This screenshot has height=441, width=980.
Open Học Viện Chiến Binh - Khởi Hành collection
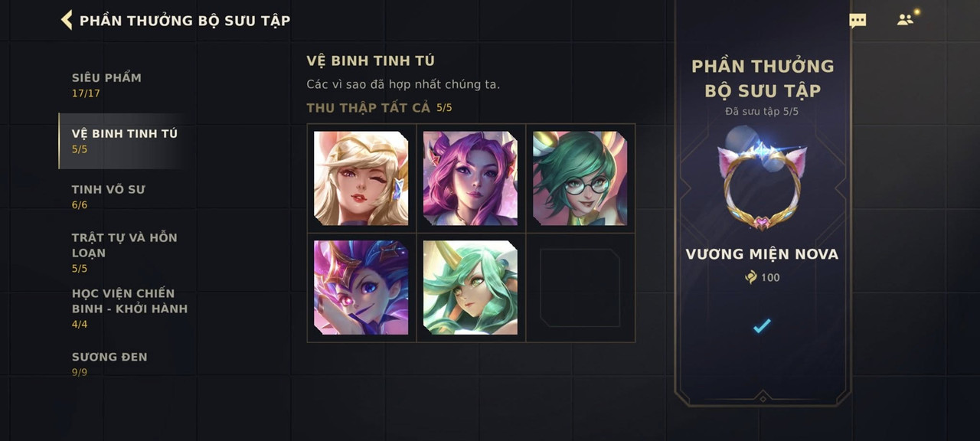click(x=130, y=309)
